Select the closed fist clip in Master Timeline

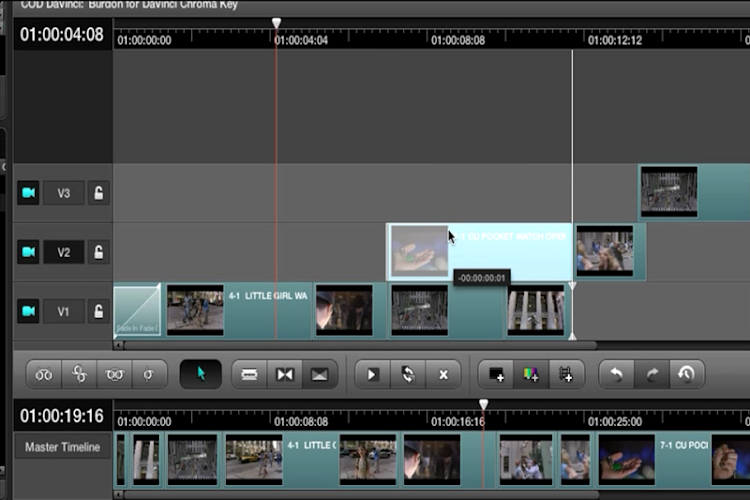[731, 460]
